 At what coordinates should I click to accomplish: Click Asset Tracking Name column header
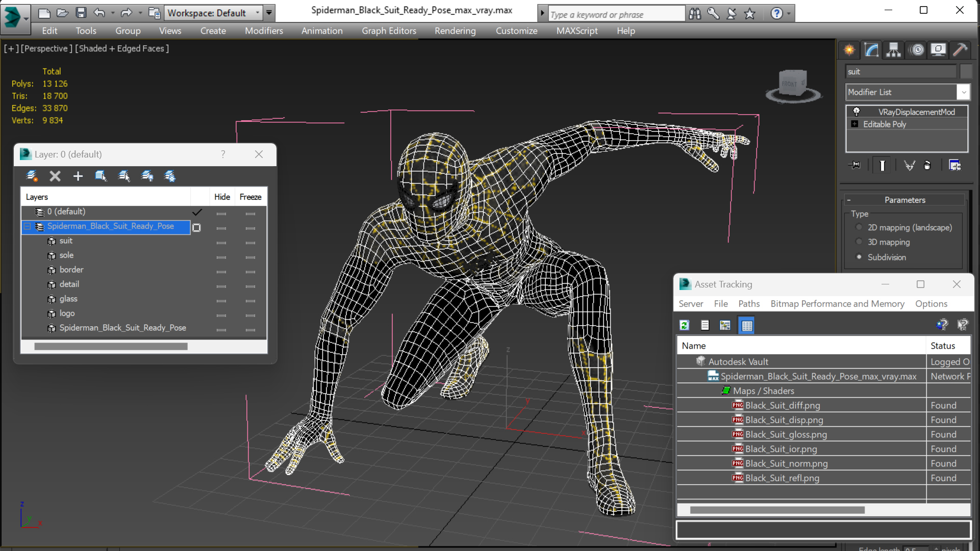(801, 346)
